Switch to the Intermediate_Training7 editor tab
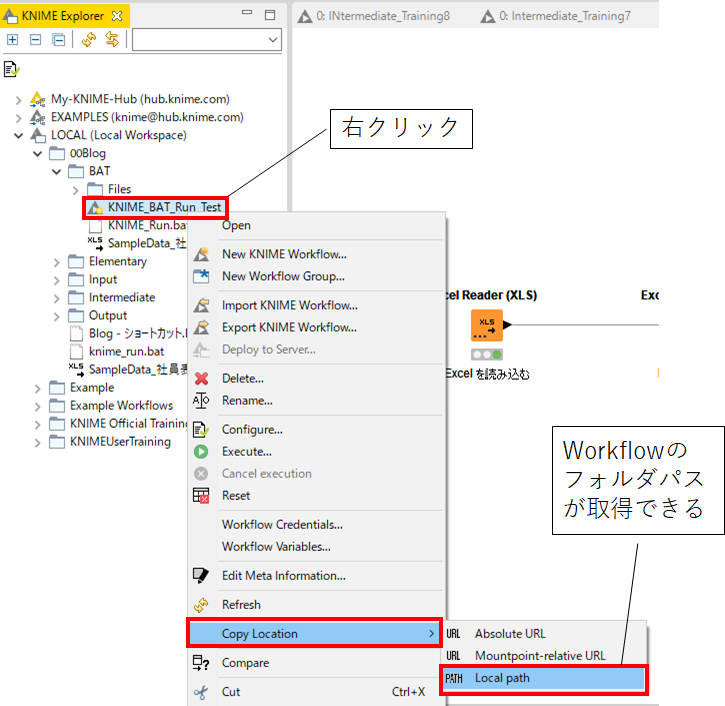725x706 pixels. (555, 16)
